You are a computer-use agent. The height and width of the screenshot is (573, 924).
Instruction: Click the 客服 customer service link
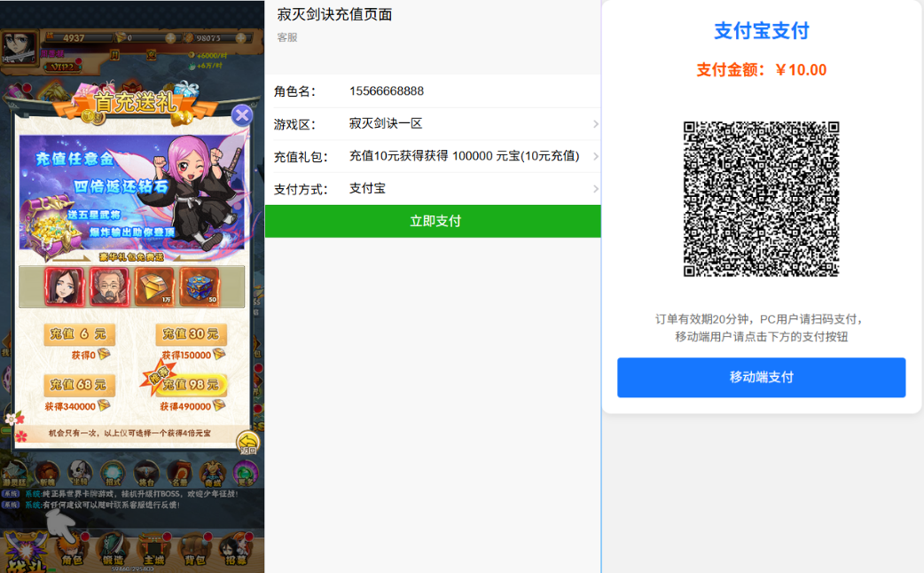click(287, 37)
